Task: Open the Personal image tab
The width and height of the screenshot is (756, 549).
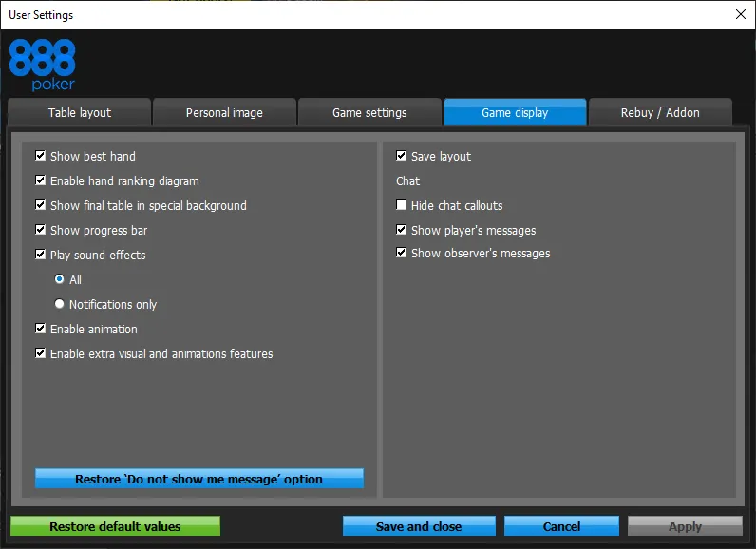Action: click(x=224, y=112)
